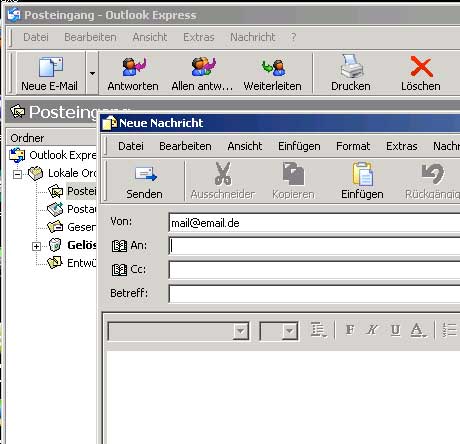Click the paragraph style icon in format bar

318,330
